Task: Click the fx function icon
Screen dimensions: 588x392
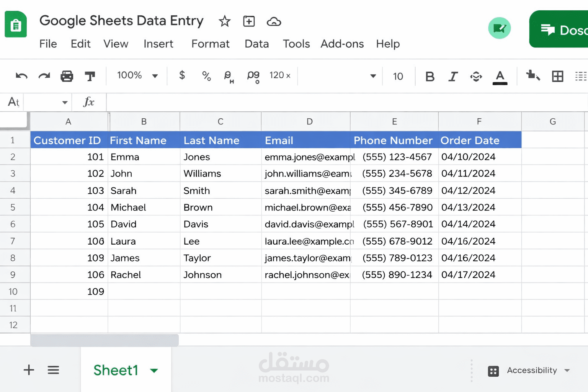Action: tap(88, 102)
